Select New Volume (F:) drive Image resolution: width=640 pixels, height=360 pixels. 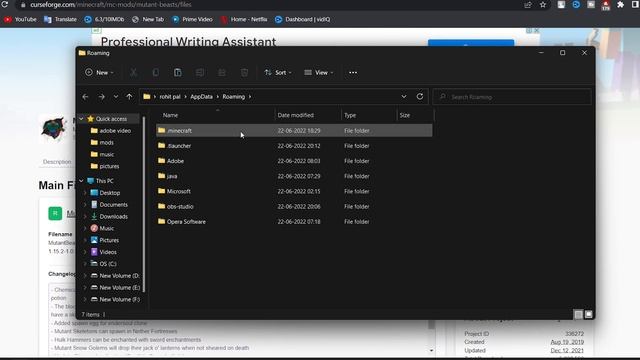point(115,299)
